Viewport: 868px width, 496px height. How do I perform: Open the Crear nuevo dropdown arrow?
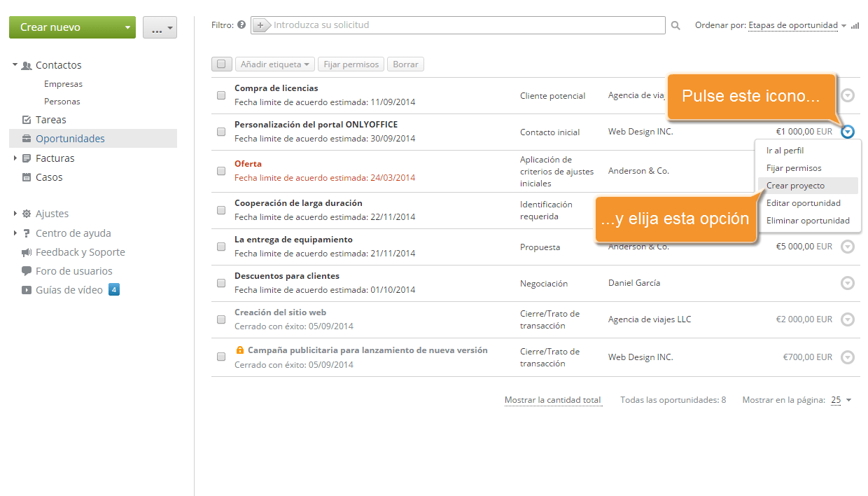tap(127, 27)
